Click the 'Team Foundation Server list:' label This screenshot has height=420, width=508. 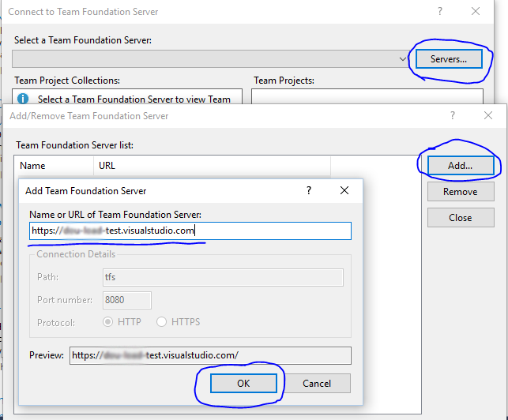pyautogui.click(x=74, y=145)
